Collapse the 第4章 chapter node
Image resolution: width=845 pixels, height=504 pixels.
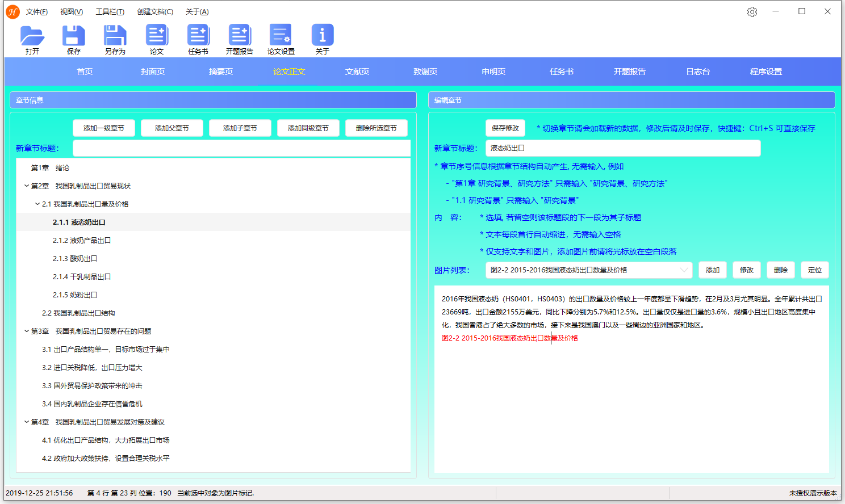pos(27,422)
